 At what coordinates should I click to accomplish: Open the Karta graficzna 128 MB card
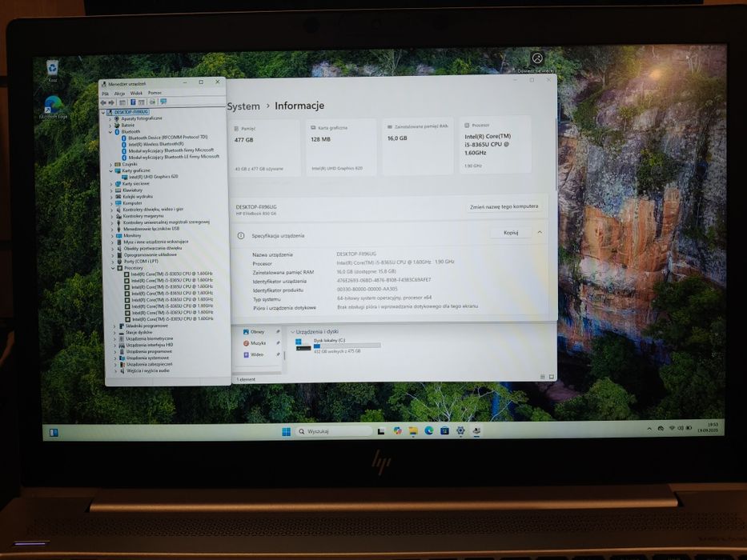[x=340, y=147]
